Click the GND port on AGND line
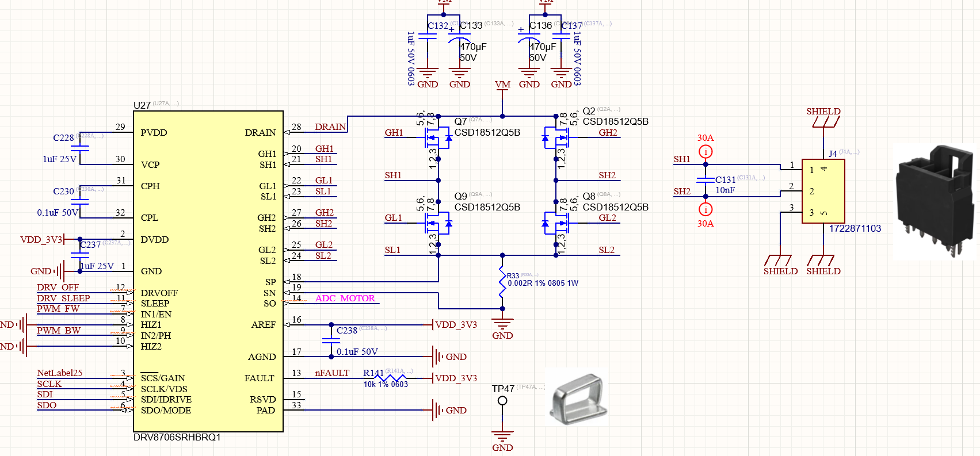980x456 pixels. tap(449, 357)
